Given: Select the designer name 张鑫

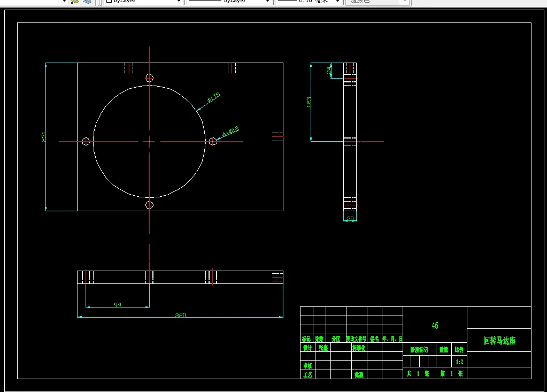Looking at the screenshot, I should tap(323, 348).
